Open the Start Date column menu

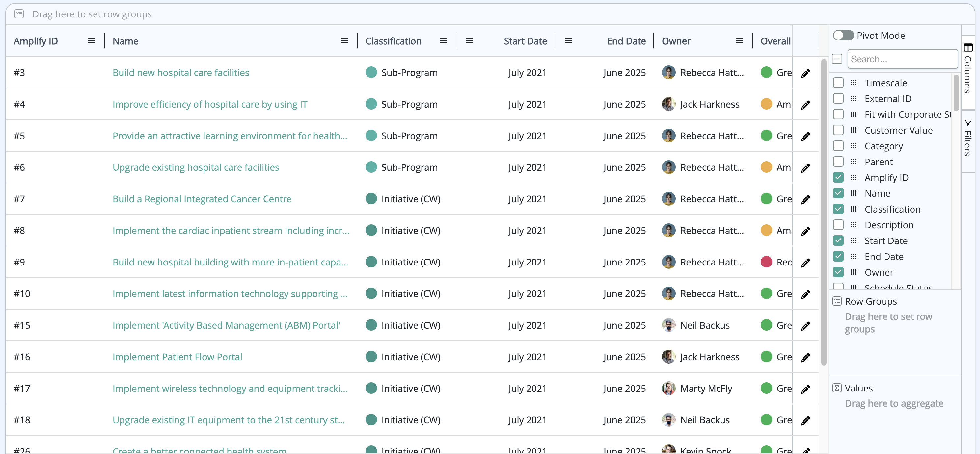pyautogui.click(x=470, y=41)
